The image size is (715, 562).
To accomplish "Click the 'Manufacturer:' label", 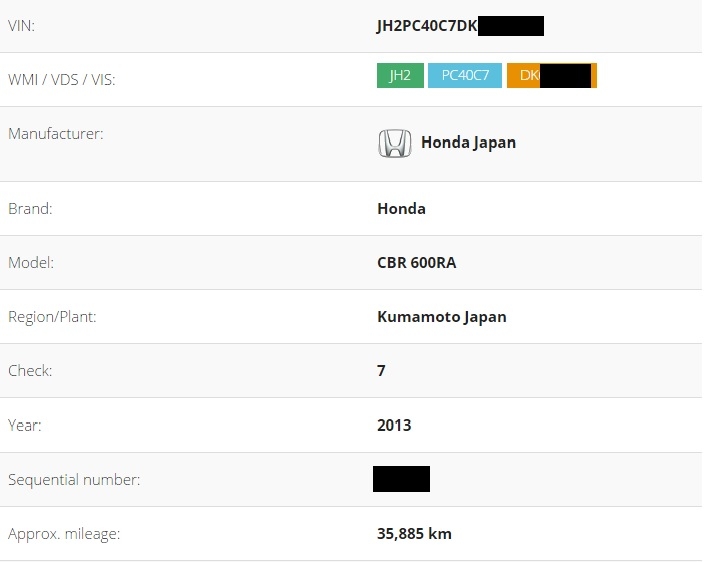I will [56, 134].
